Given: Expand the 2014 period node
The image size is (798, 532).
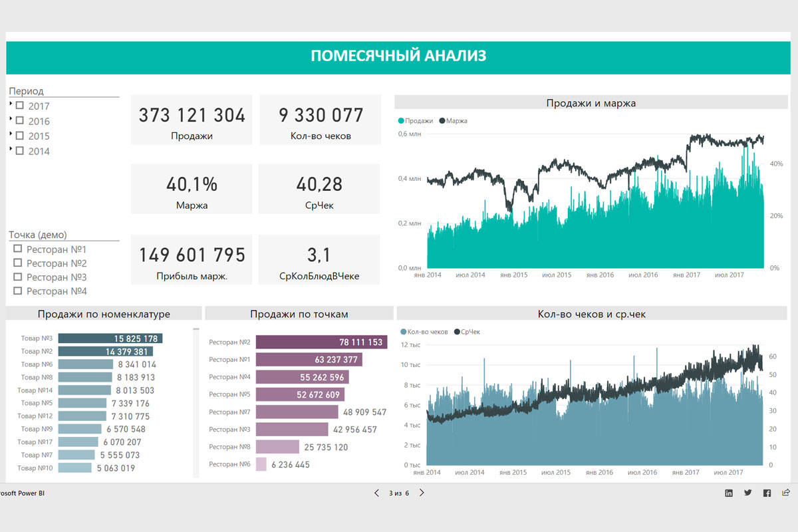Looking at the screenshot, I should tap(11, 149).
